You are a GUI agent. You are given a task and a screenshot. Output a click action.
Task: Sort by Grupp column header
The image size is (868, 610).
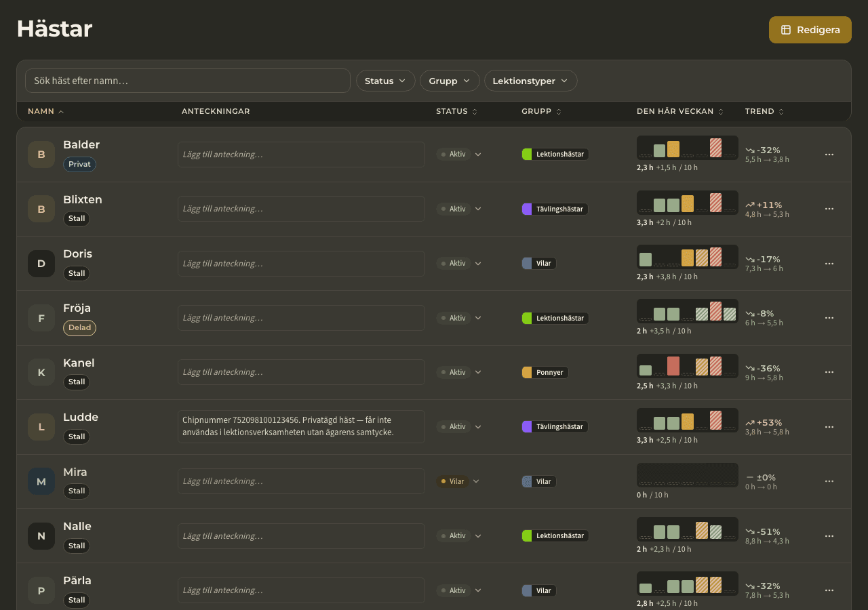[x=542, y=111]
